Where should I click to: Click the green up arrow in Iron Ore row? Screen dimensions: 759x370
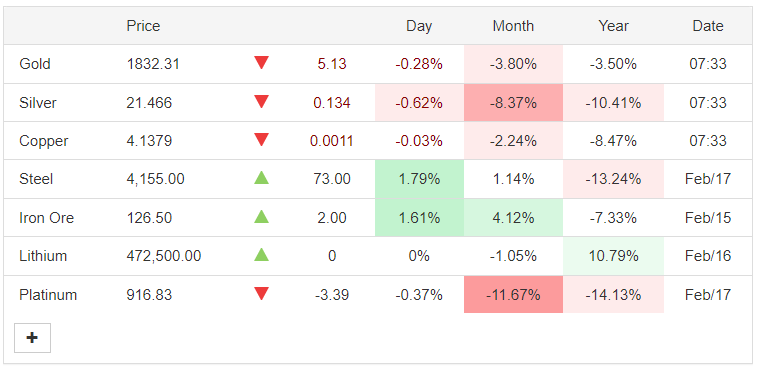click(x=261, y=216)
